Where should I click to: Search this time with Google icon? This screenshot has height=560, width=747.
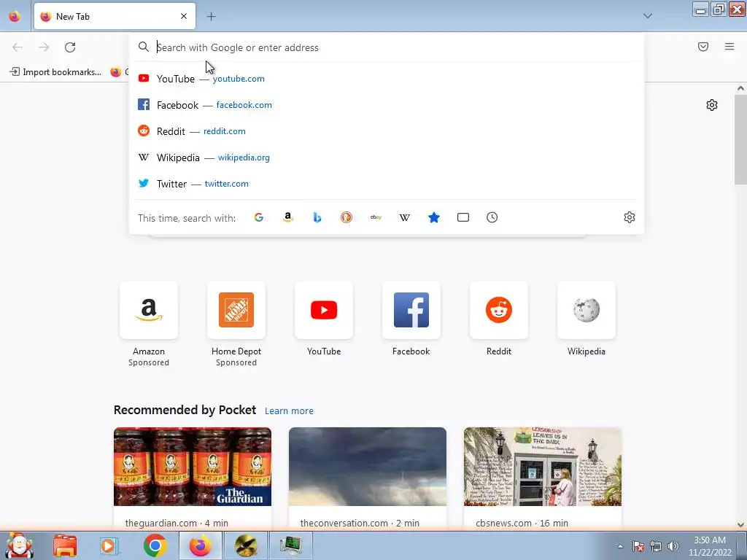(259, 217)
